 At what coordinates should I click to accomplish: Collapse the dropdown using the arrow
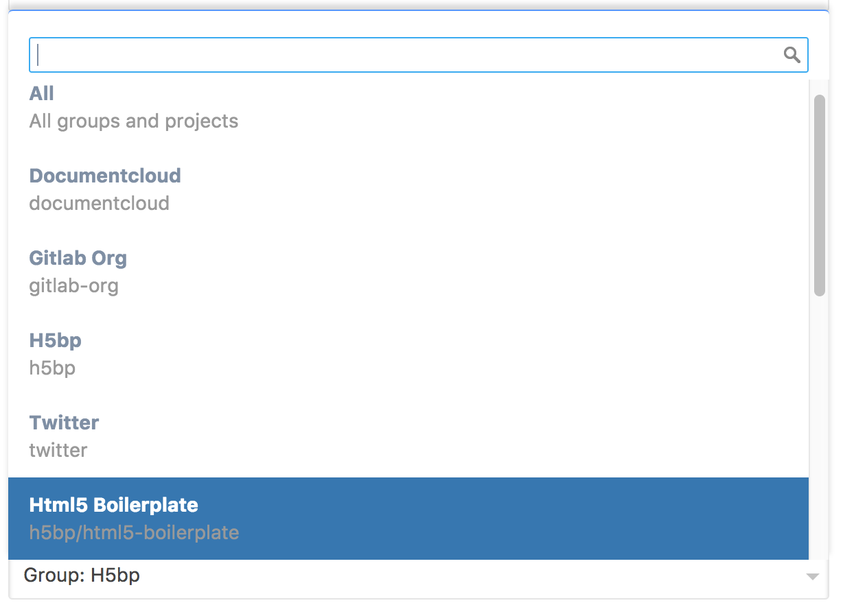click(x=813, y=577)
